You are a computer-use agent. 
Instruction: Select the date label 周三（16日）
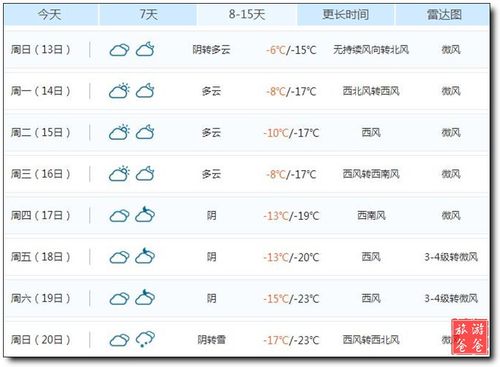(40, 174)
